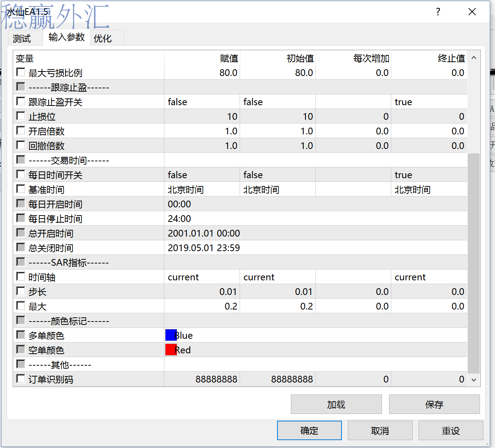Enable the 时间轴 checkbox
495x448 pixels.
(21, 277)
